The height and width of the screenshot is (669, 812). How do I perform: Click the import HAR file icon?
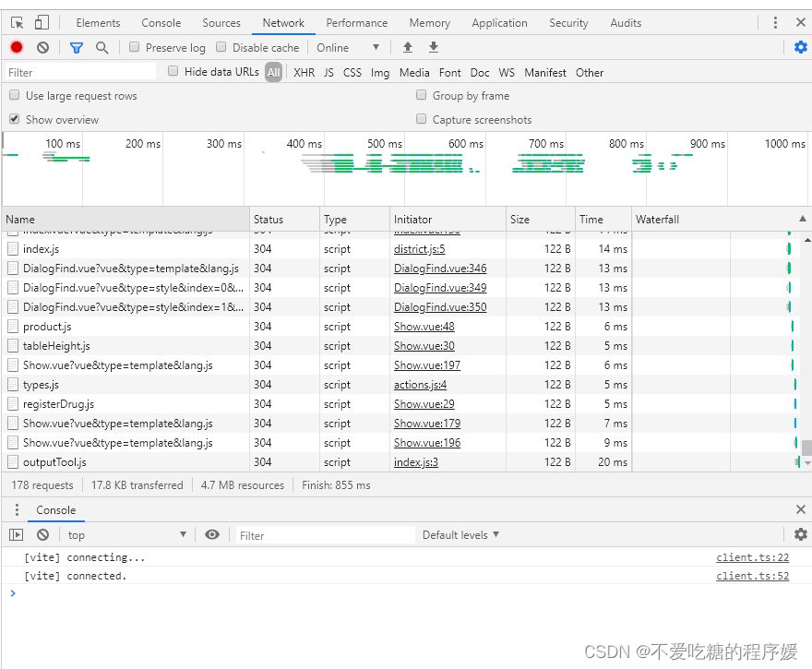pyautogui.click(x=408, y=47)
